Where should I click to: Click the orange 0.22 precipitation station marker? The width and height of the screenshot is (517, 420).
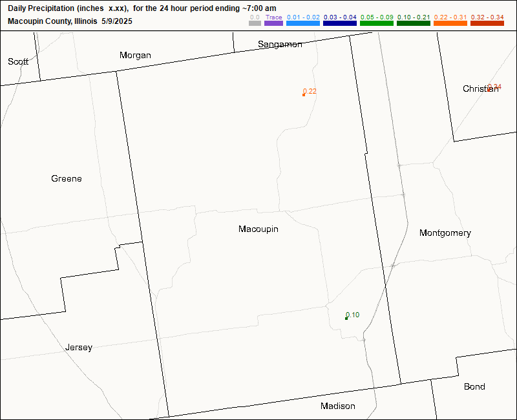point(304,95)
